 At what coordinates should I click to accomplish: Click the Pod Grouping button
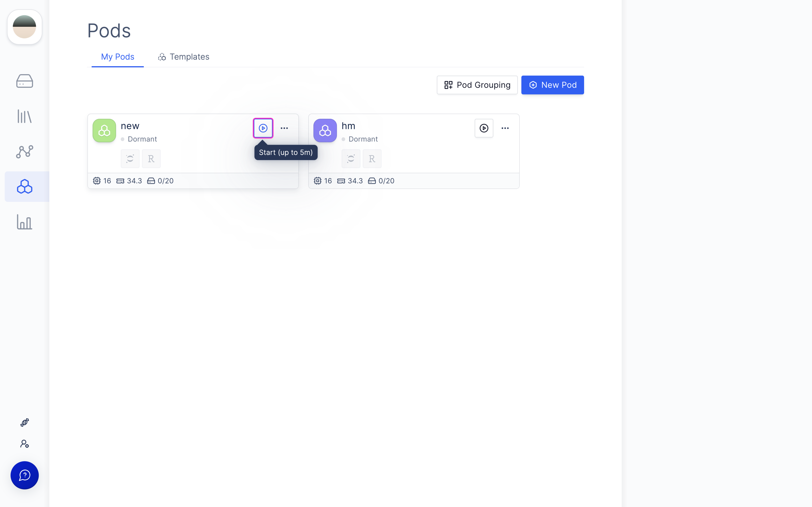[x=477, y=85]
